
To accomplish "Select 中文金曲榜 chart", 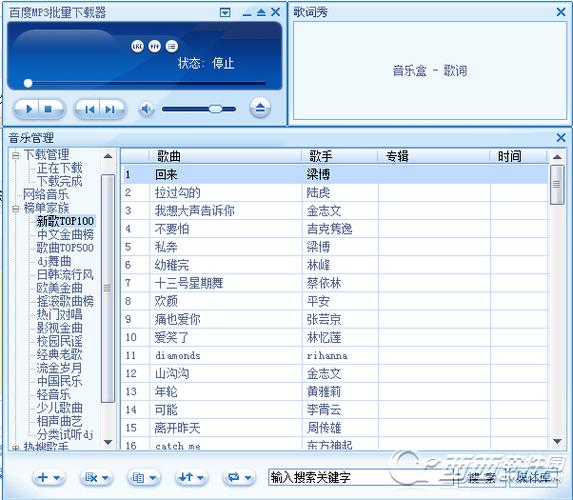I will pyautogui.click(x=65, y=234).
